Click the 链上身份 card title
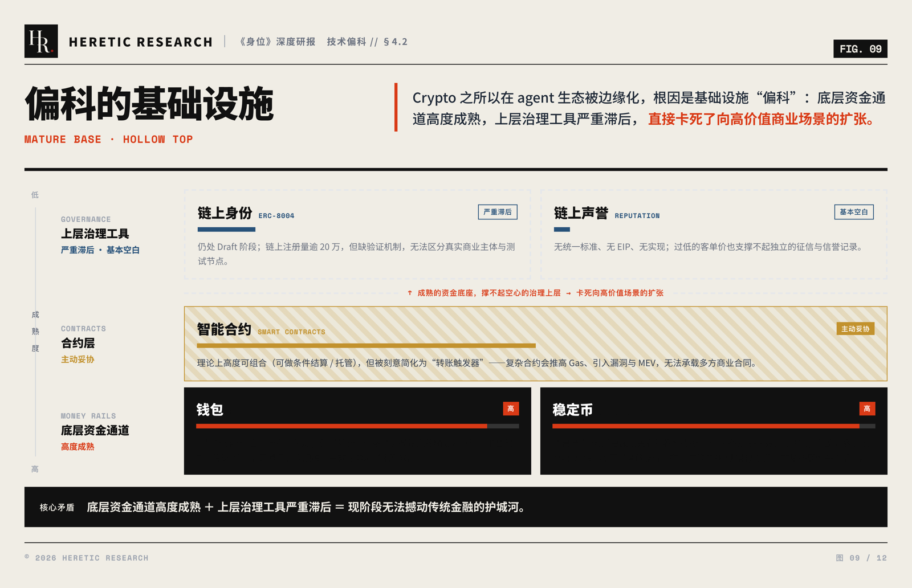This screenshot has width=912, height=588. coord(225,213)
